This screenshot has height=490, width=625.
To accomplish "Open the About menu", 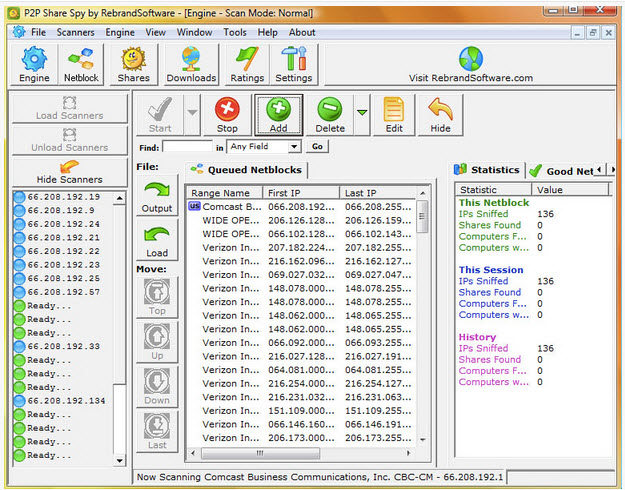I will [302, 32].
